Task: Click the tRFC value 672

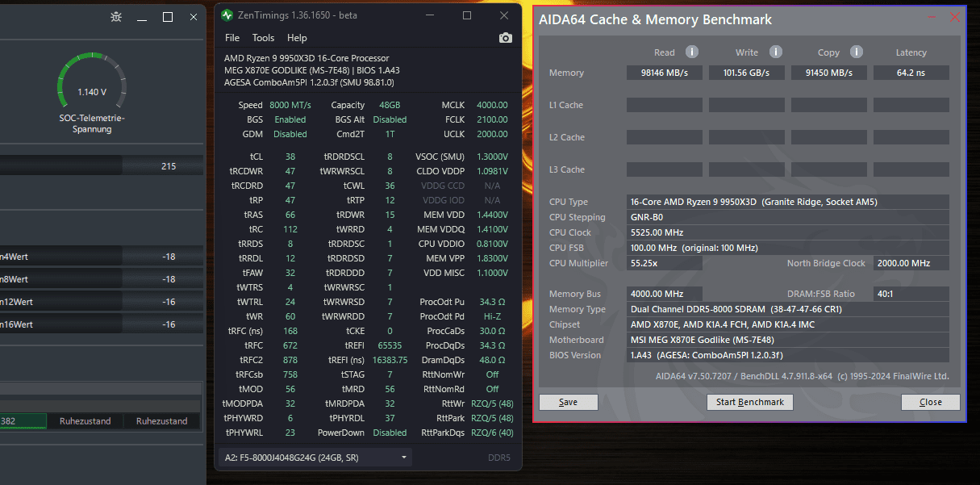Action: [x=290, y=345]
